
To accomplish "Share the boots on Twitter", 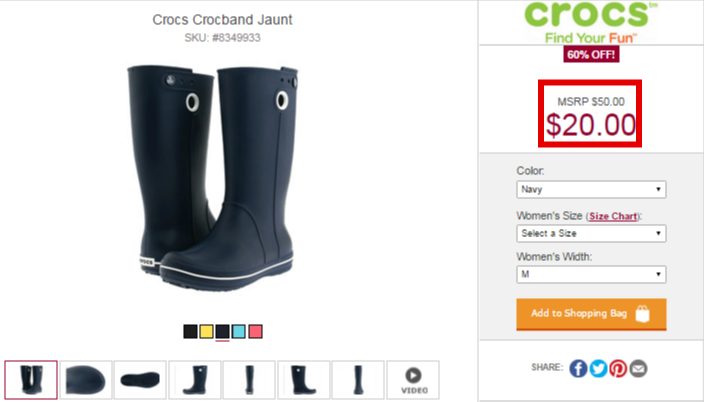I will point(598,368).
